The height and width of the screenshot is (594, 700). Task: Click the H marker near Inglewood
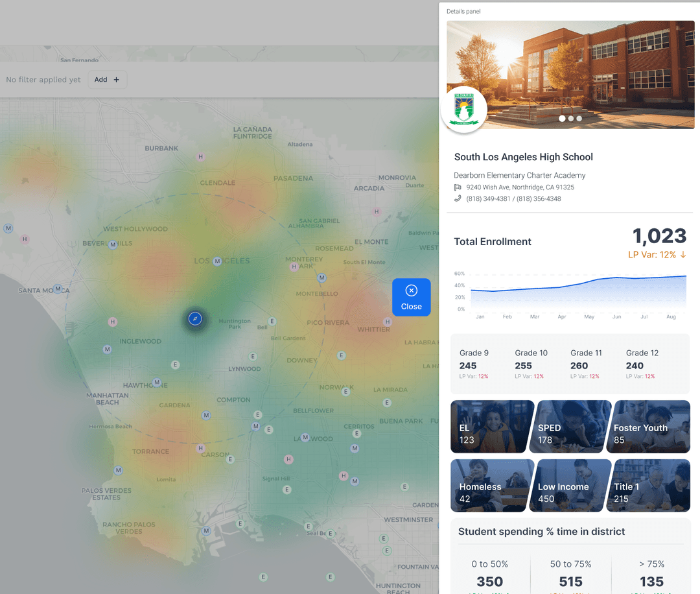(x=113, y=322)
